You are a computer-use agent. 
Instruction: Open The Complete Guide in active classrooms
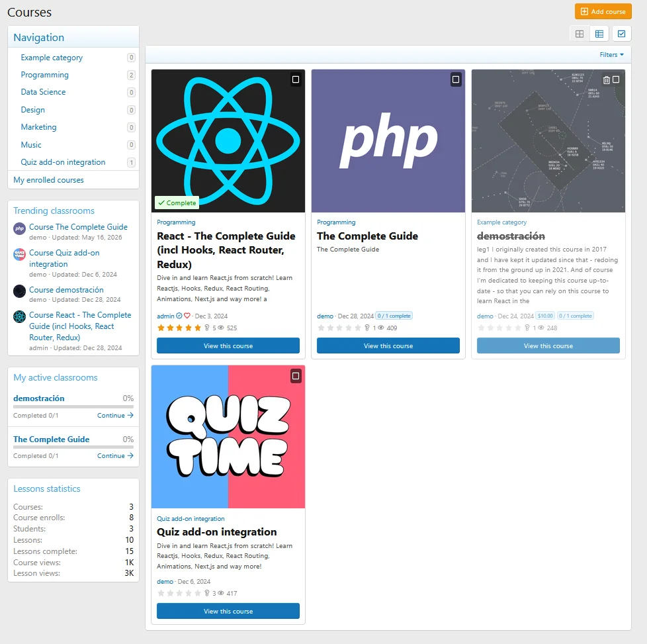point(51,439)
